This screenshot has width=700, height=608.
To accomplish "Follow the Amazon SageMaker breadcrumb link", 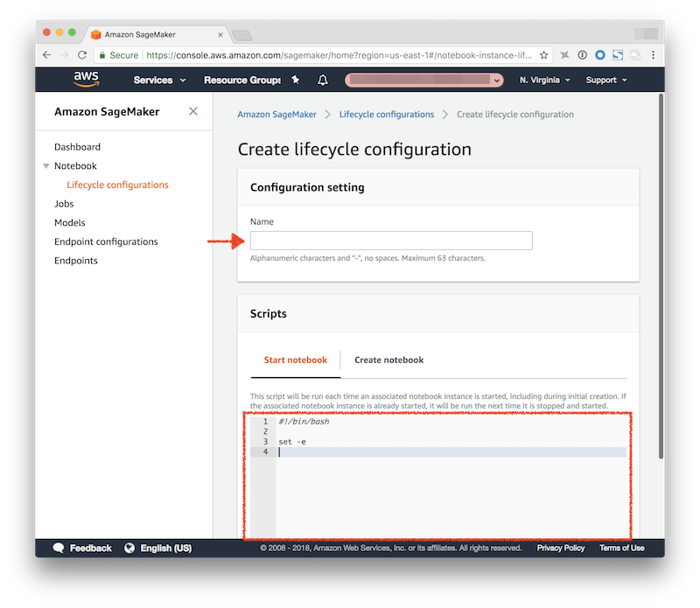I will tap(276, 115).
